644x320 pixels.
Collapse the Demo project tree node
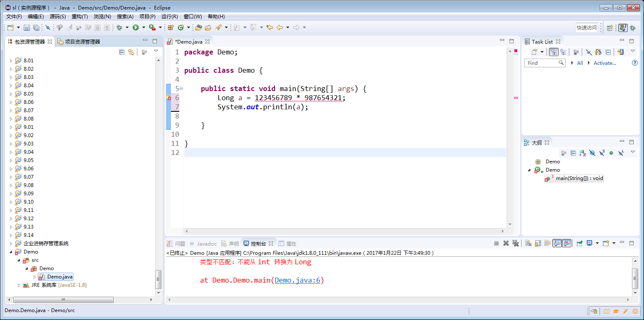click(x=11, y=252)
